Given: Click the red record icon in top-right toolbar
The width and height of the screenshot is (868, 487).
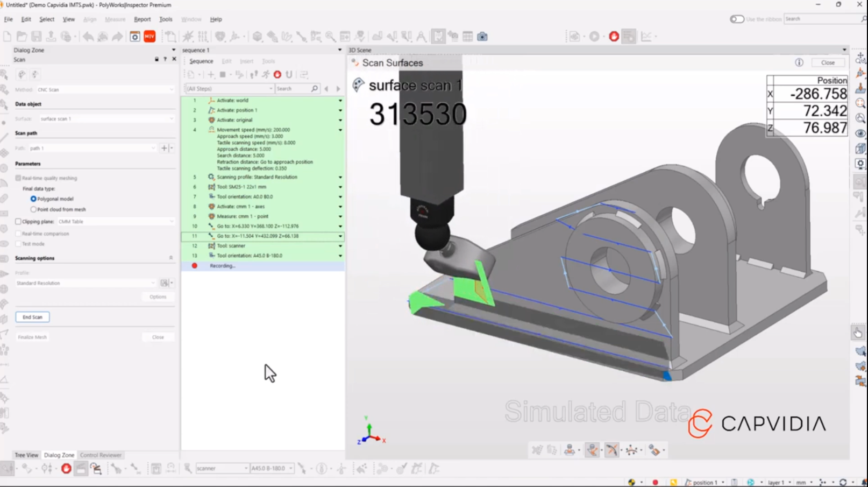Looking at the screenshot, I should click(x=614, y=37).
